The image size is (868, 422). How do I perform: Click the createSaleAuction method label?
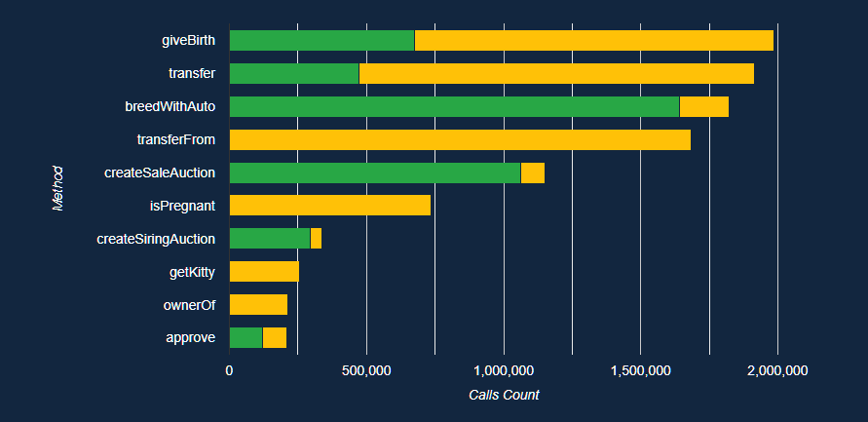pos(160,173)
